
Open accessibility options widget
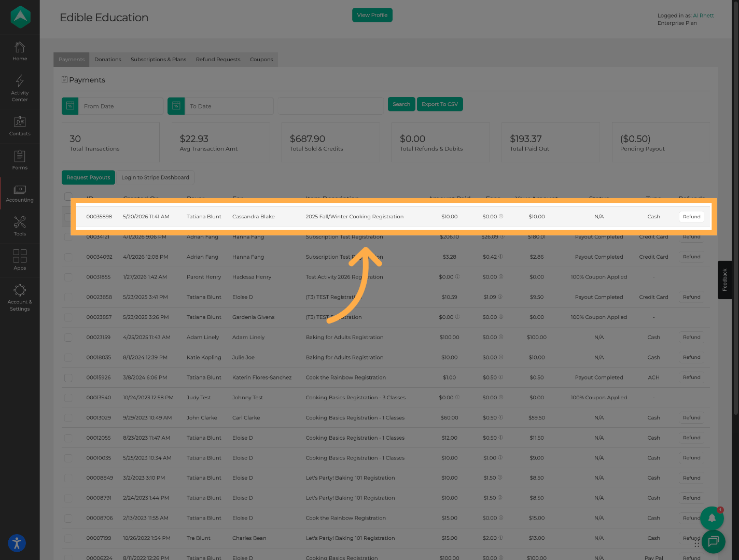click(x=17, y=543)
